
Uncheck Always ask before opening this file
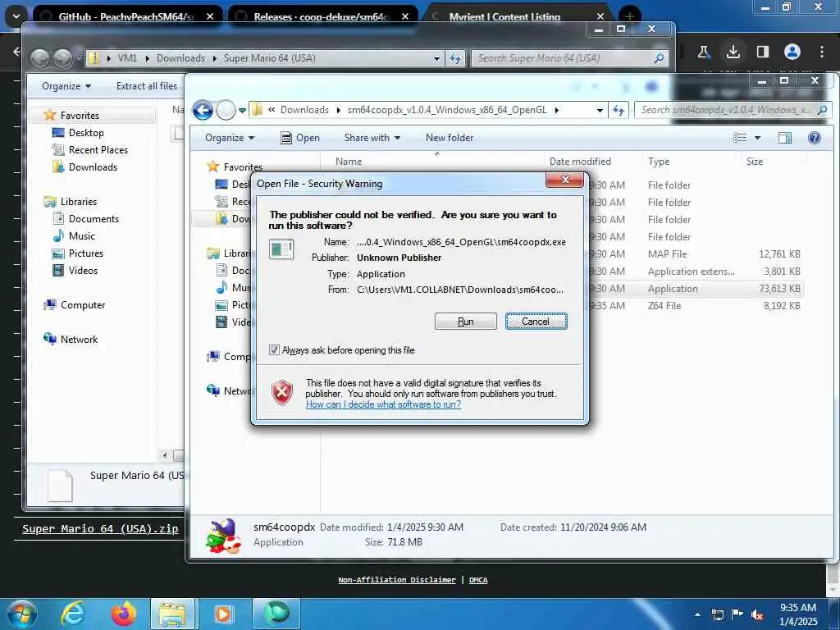(274, 349)
